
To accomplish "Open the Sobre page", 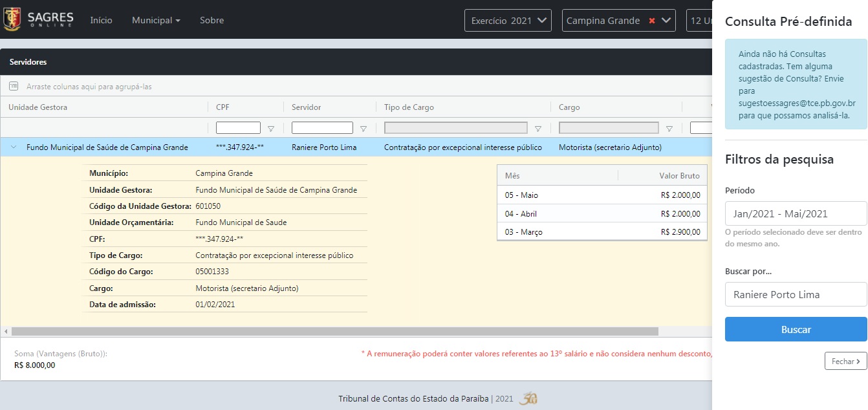I will [212, 20].
